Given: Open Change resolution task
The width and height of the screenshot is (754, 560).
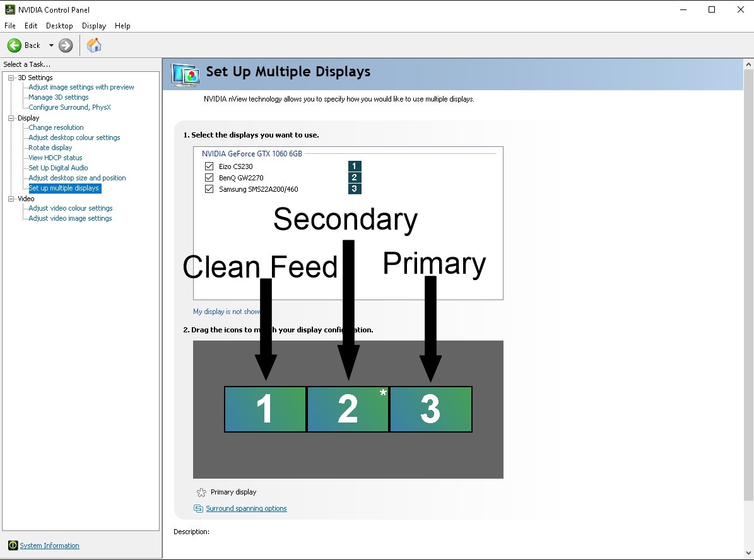Looking at the screenshot, I should 56,127.
